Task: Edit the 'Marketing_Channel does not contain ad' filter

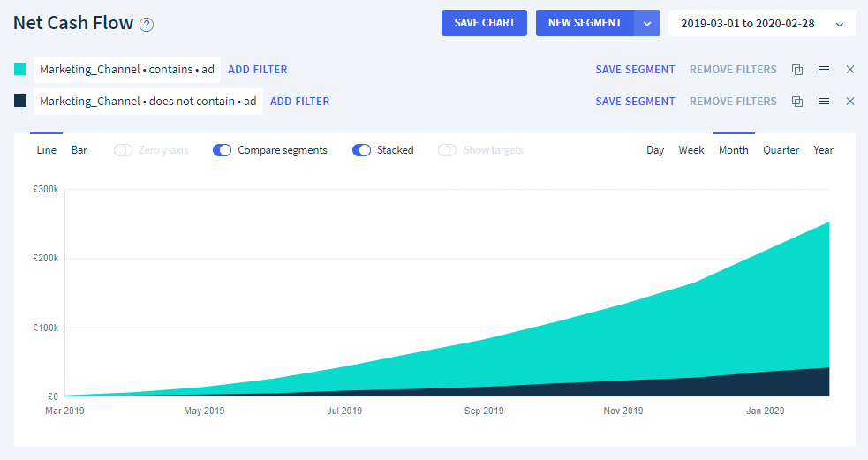Action: [x=148, y=102]
